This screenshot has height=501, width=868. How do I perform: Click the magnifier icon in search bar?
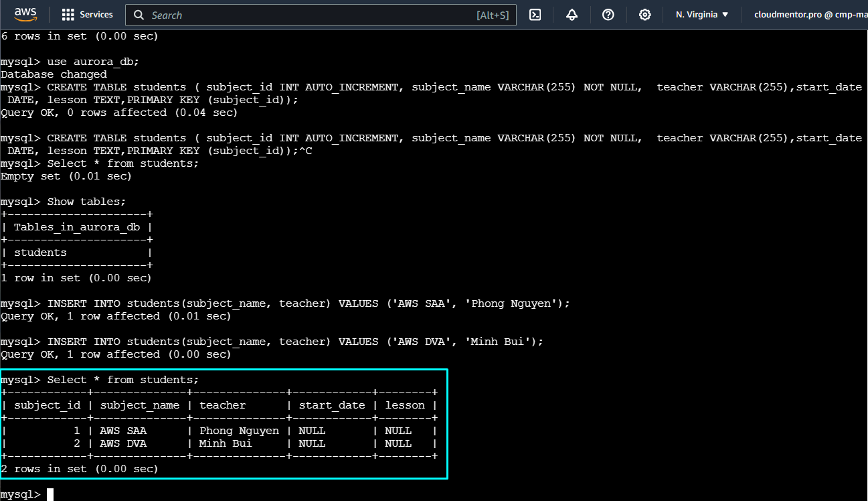(139, 15)
